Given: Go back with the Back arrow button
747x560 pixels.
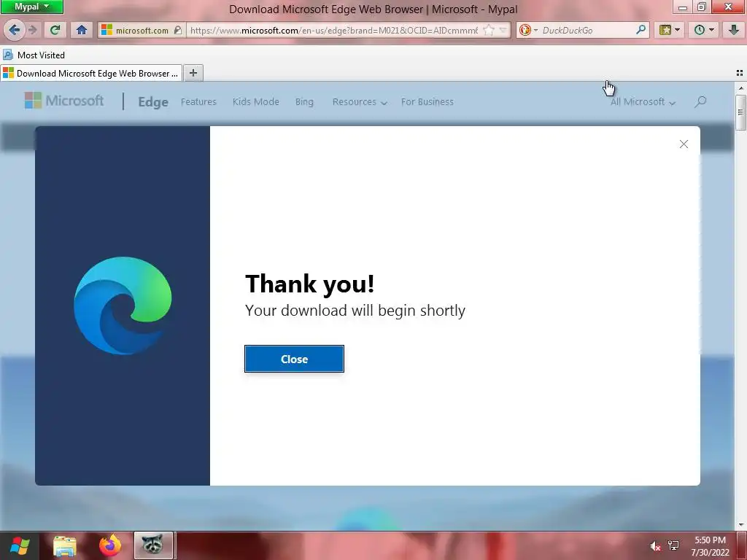Looking at the screenshot, I should click(15, 30).
